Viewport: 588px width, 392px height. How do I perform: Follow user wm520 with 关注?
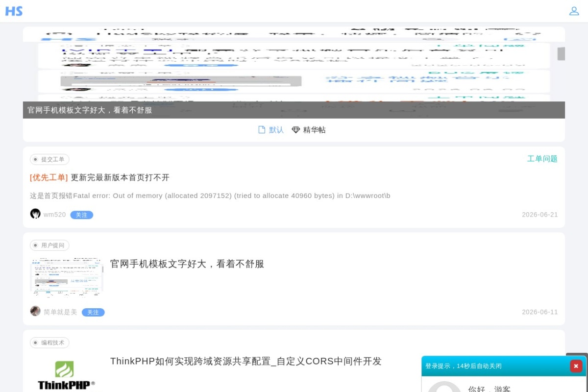(x=81, y=215)
